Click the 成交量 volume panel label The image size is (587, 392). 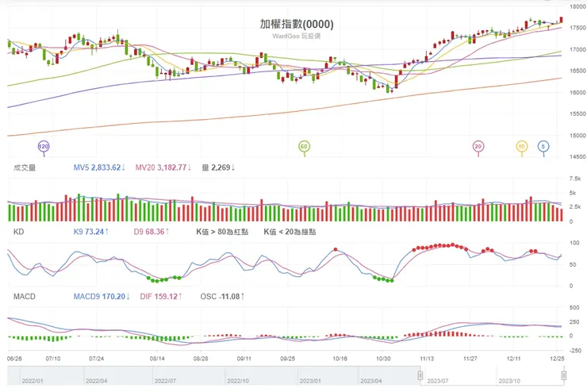pyautogui.click(x=25, y=167)
